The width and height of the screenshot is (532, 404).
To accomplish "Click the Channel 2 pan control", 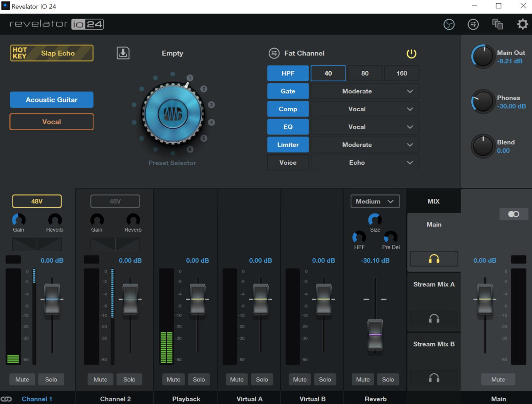I will coord(115,244).
